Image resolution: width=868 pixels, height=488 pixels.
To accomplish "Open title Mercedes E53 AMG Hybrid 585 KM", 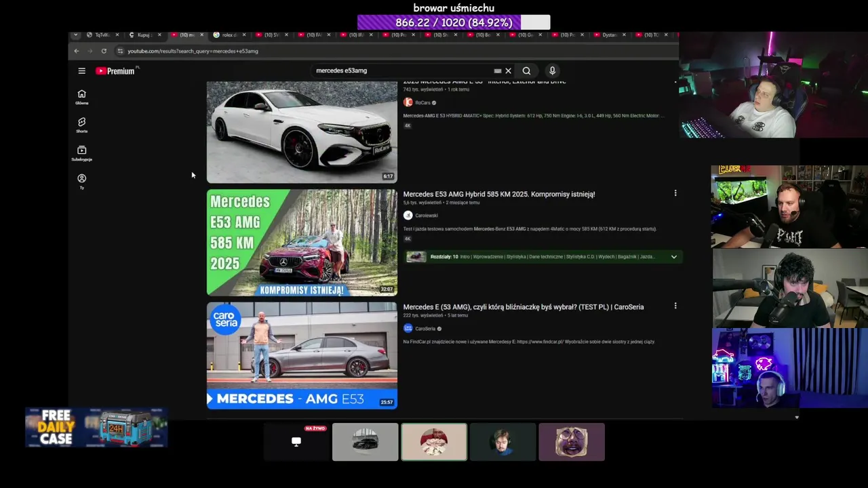I will (499, 194).
